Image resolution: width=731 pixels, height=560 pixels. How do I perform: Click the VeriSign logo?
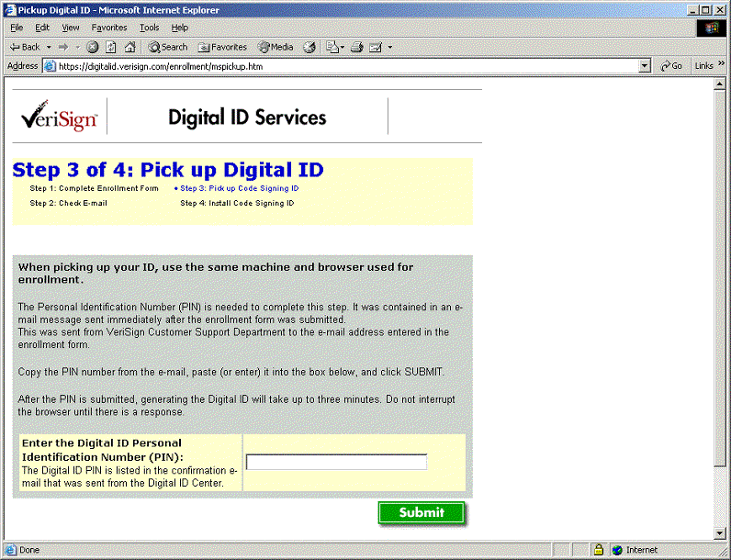pyautogui.click(x=59, y=117)
